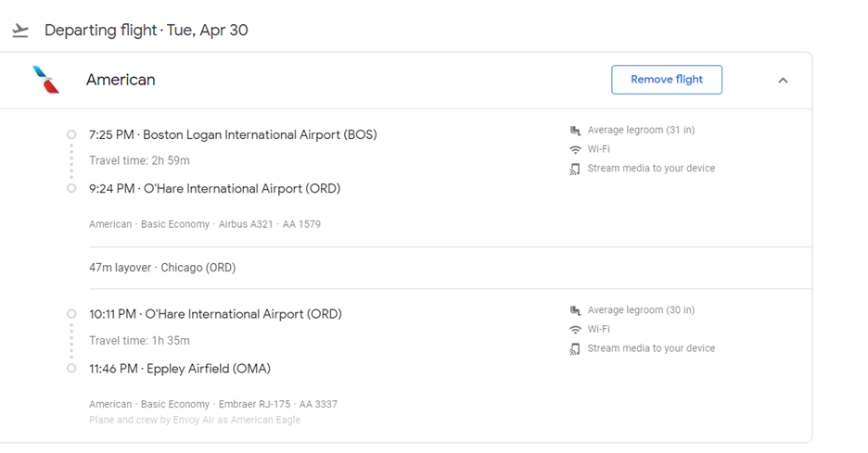Select the 9:24 PM O'Hare arrival line

[214, 189]
